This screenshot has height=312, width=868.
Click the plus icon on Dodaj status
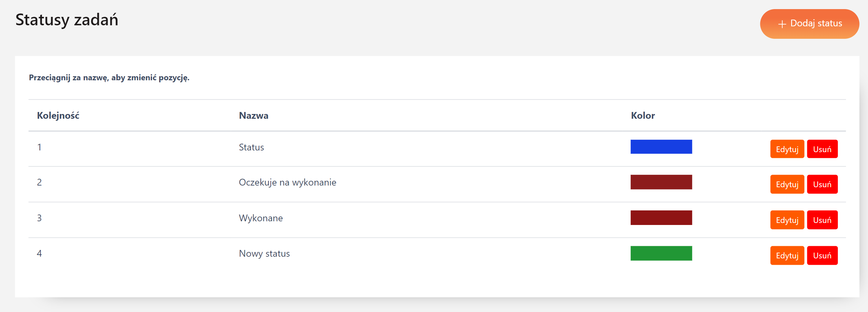[782, 24]
